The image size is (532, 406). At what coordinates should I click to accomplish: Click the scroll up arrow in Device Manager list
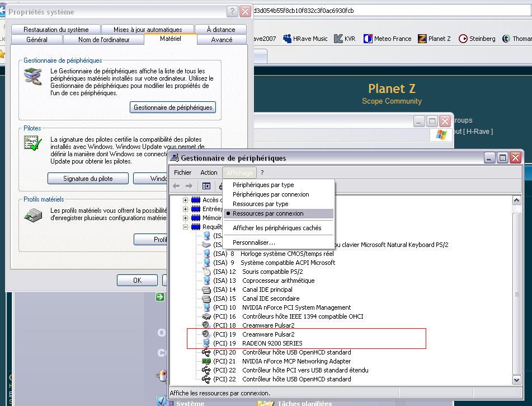tap(516, 200)
